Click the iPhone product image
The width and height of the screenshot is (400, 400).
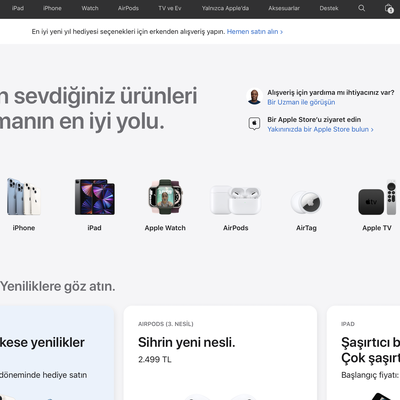(24, 197)
